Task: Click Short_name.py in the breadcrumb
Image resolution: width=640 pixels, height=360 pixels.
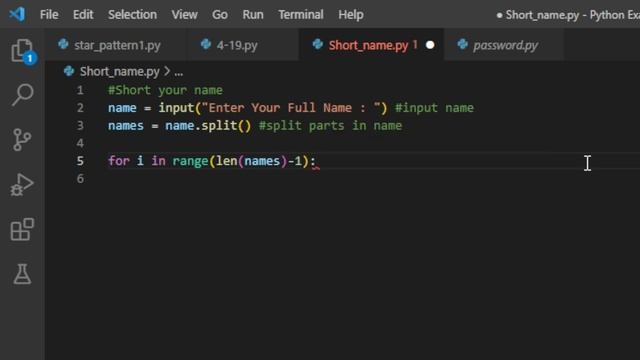Action: click(x=119, y=71)
